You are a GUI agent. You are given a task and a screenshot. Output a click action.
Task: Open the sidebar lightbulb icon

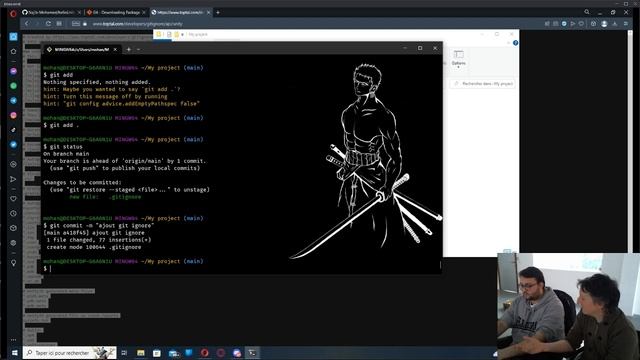13,263
